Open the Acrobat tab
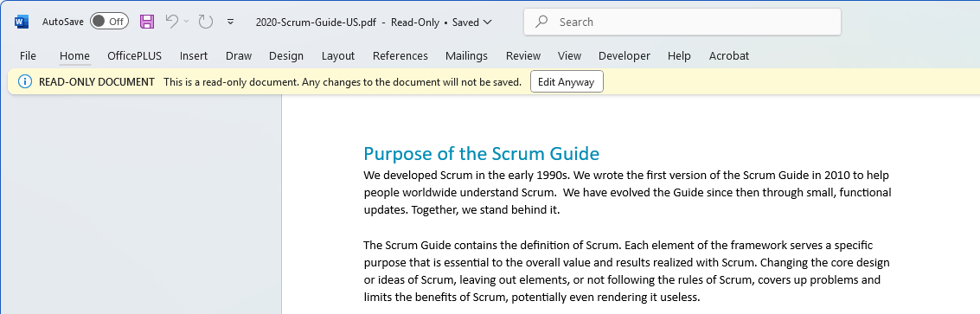 (729, 55)
